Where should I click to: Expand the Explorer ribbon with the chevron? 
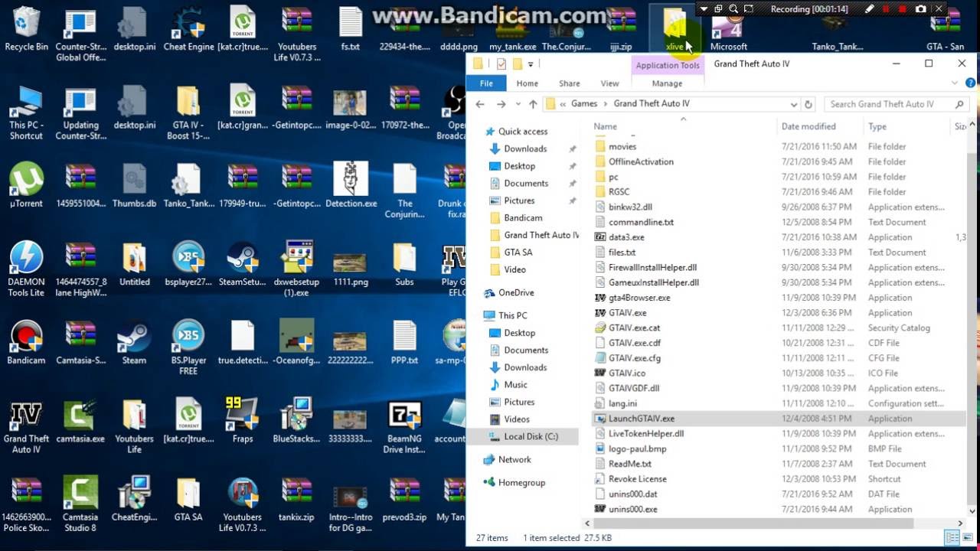955,83
